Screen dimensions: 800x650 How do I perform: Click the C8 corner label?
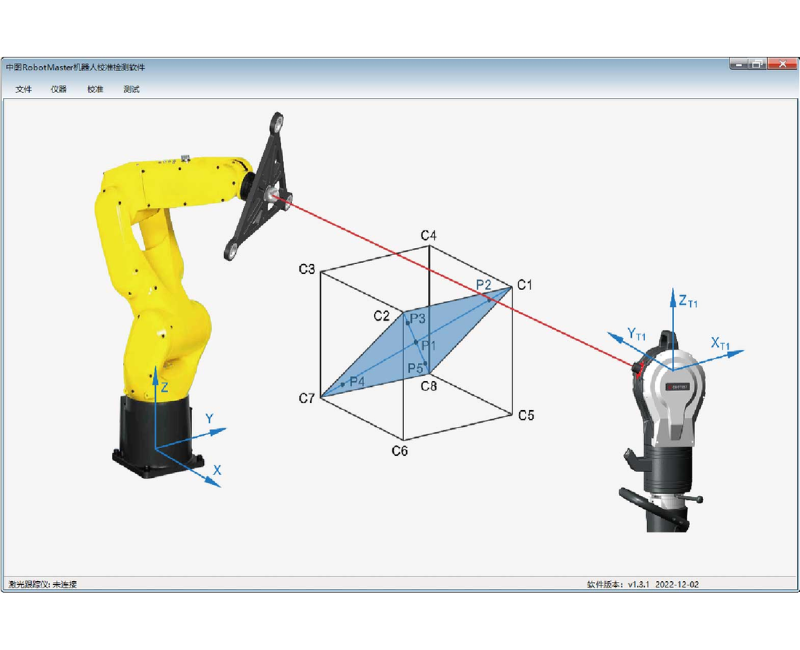coord(429,386)
